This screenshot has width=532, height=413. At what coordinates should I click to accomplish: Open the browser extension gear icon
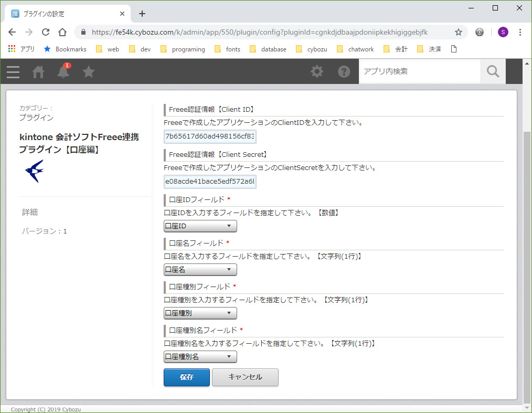point(480,32)
